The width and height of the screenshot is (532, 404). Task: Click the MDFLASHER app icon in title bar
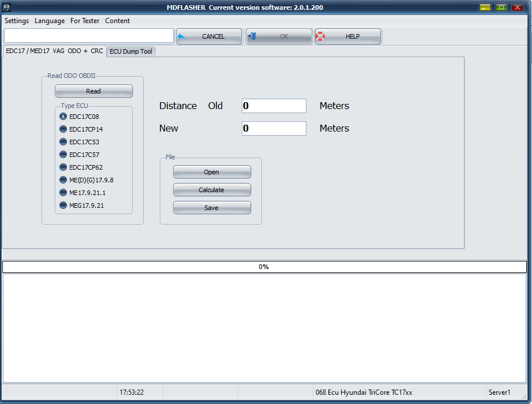point(7,7)
